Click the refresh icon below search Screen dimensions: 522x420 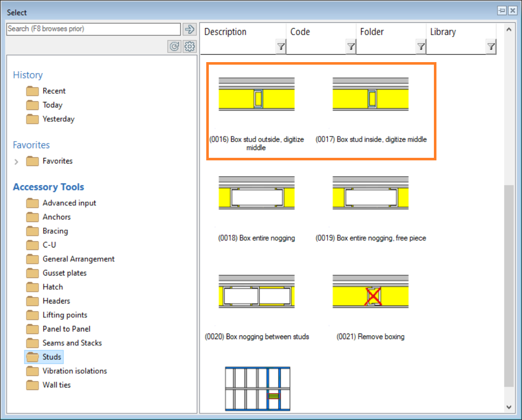(x=175, y=47)
